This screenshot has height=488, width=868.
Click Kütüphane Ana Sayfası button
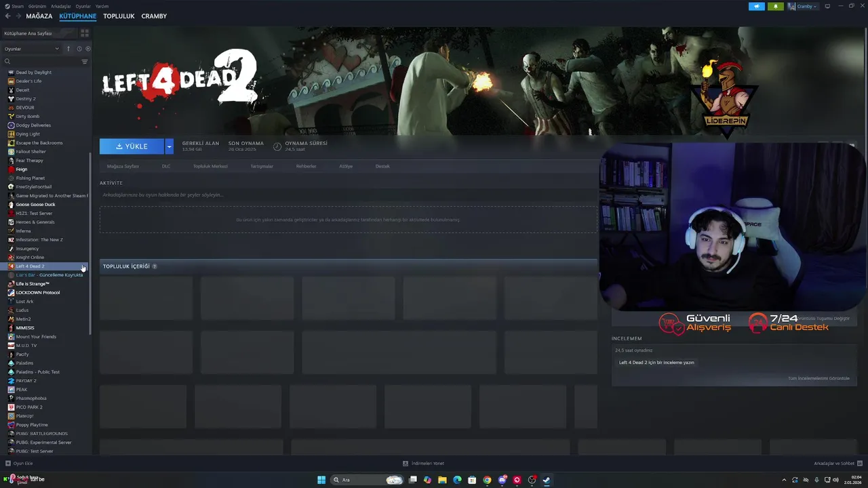39,33
